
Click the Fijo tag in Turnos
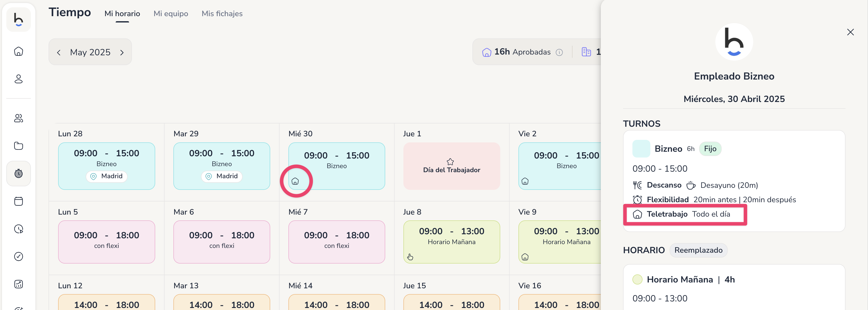(710, 149)
